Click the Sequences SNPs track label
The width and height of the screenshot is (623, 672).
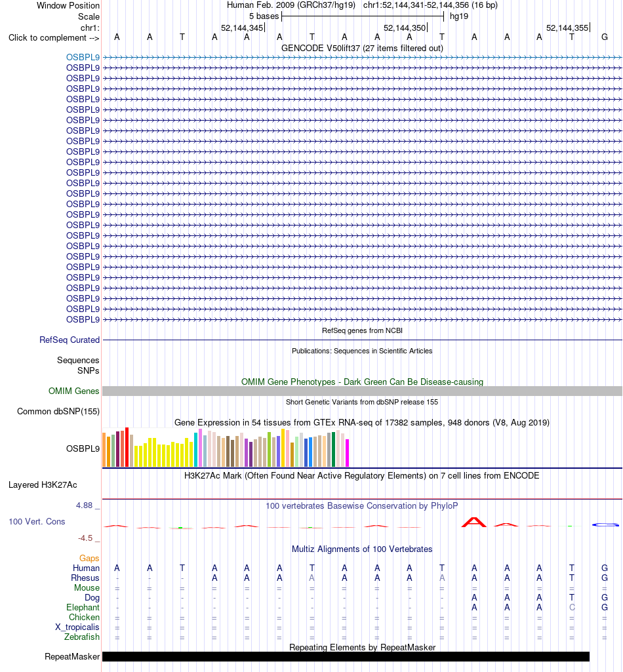[x=78, y=365]
